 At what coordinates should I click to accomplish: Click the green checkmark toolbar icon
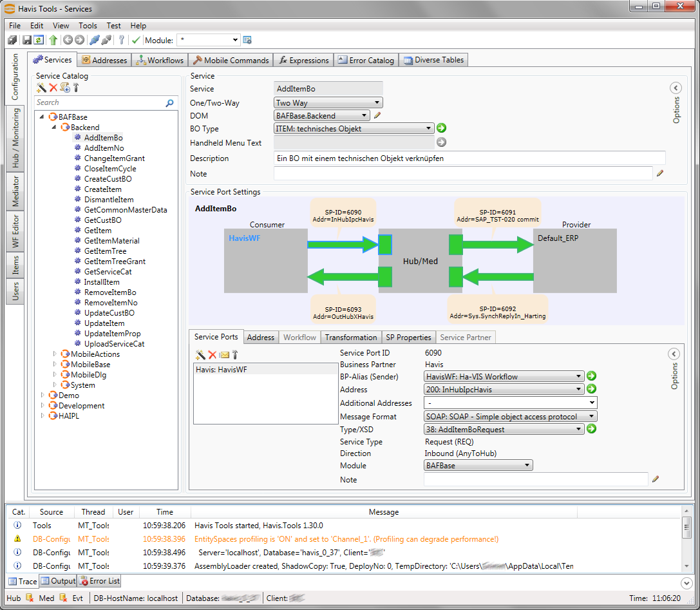tap(136, 40)
